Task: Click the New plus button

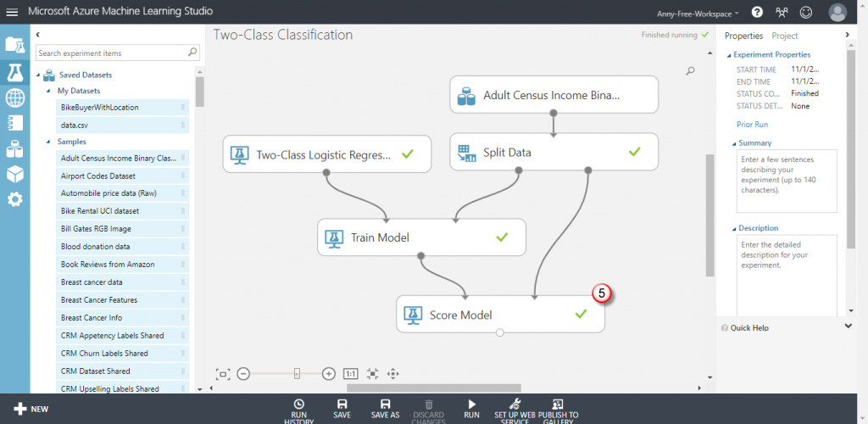Action: pyautogui.click(x=31, y=409)
